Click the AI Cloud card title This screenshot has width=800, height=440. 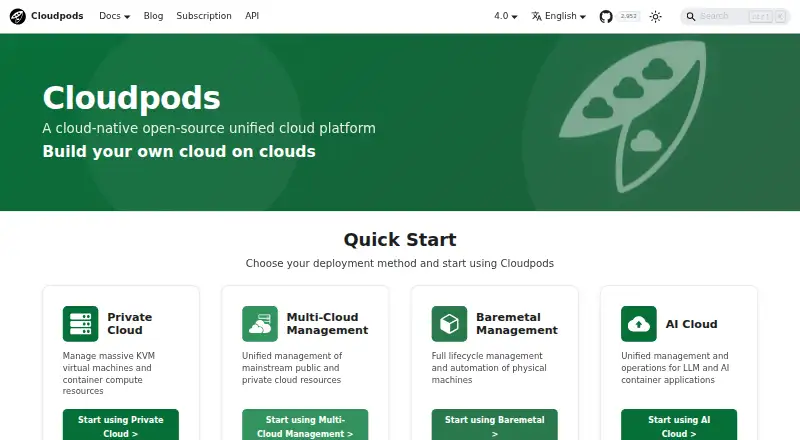pyautogui.click(x=691, y=324)
